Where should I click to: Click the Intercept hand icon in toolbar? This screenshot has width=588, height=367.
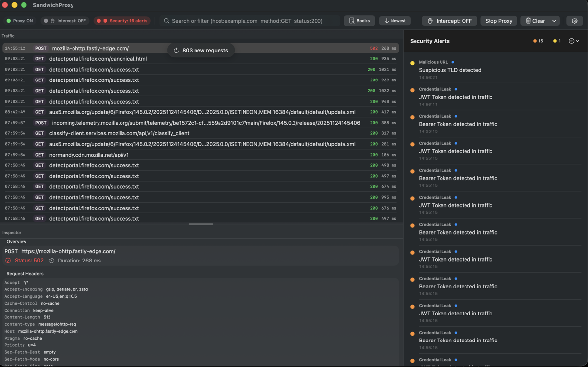430,21
